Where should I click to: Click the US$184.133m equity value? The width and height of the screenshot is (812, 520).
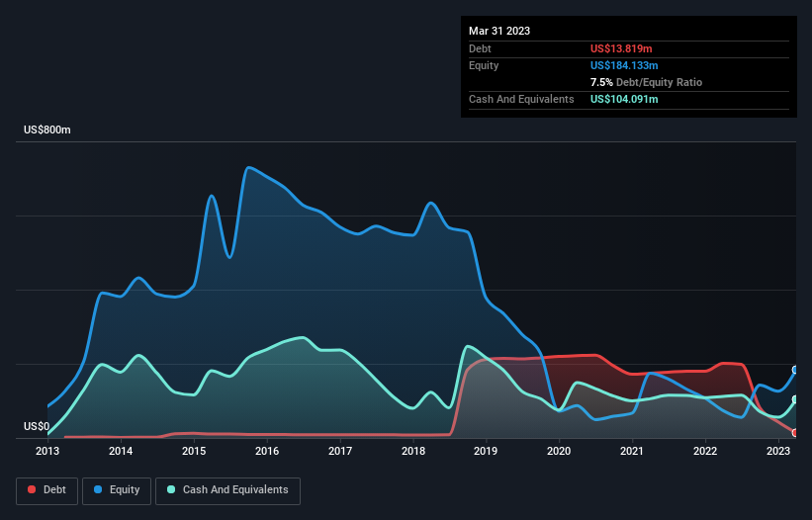pyautogui.click(x=624, y=65)
